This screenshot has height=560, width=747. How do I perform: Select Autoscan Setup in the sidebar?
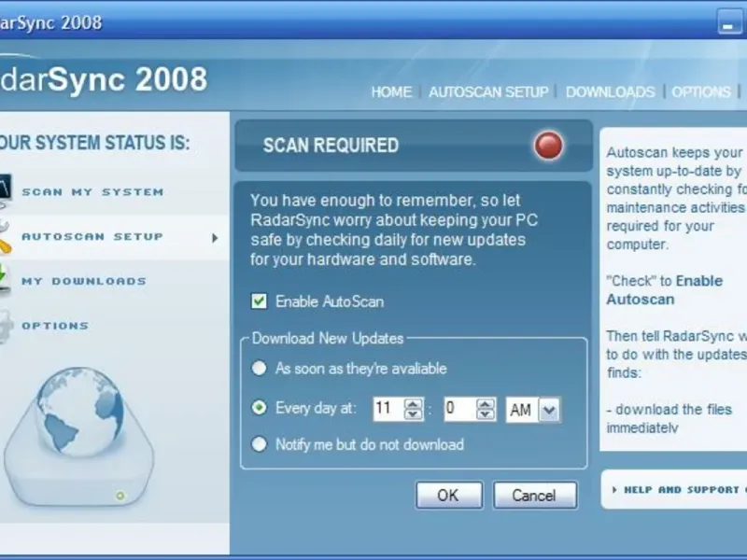92,237
